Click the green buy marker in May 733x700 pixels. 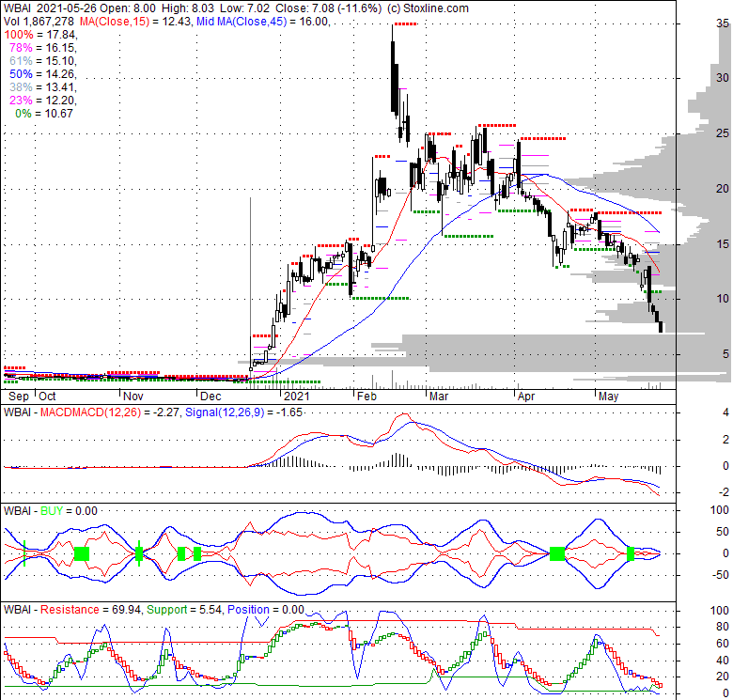pyautogui.click(x=631, y=553)
